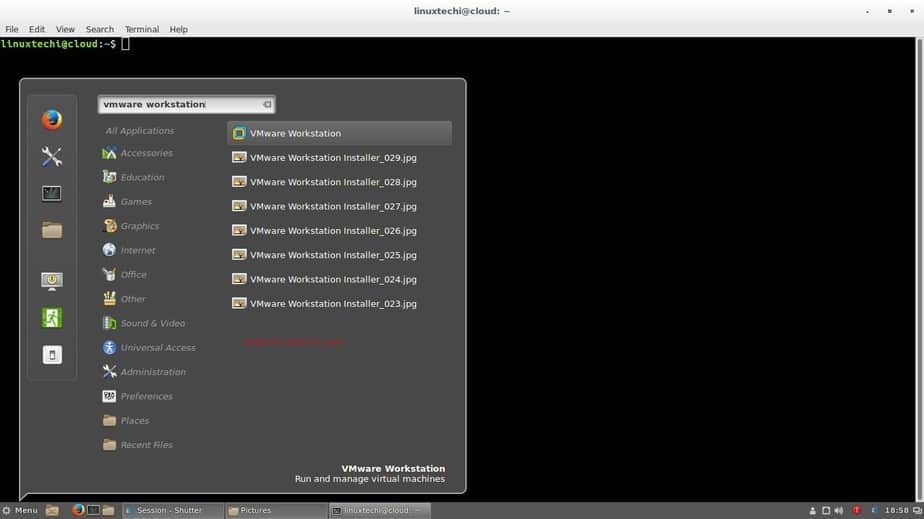The image size is (924, 519).
Task: Click network square icon in system tray
Action: (x=826, y=511)
